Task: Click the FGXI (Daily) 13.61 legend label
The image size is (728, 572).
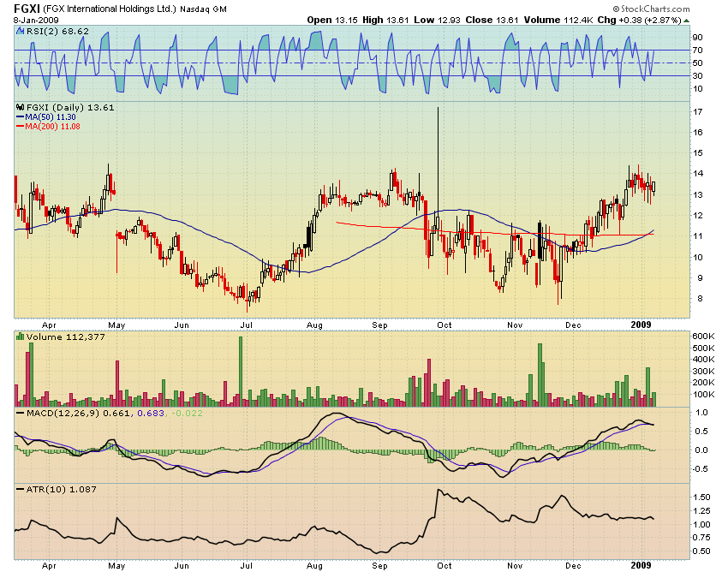Action: click(x=70, y=107)
